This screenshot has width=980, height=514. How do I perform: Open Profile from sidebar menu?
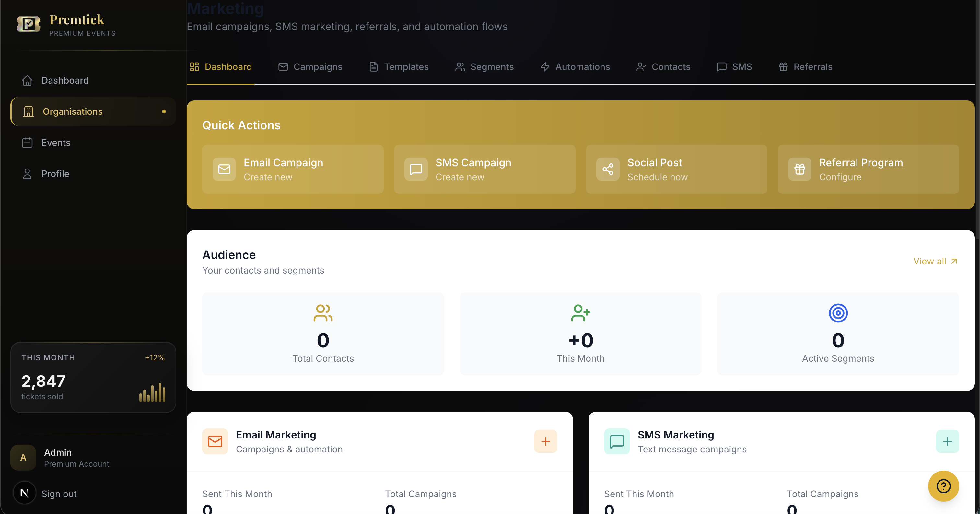(x=55, y=174)
